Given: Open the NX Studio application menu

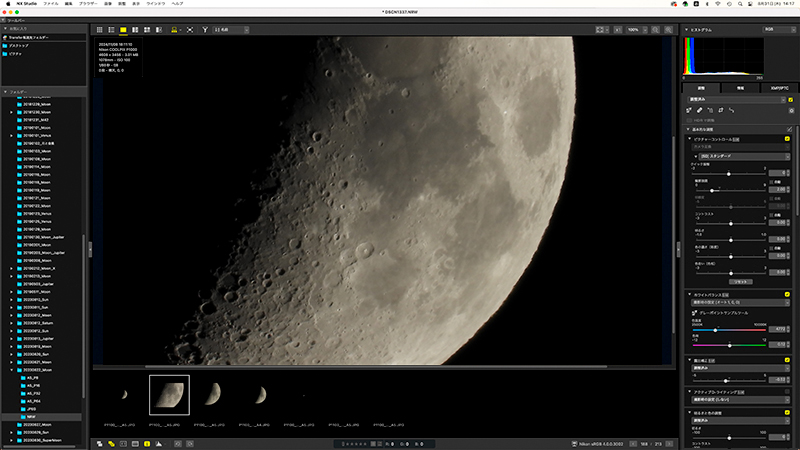Looking at the screenshot, I should tap(27, 4).
